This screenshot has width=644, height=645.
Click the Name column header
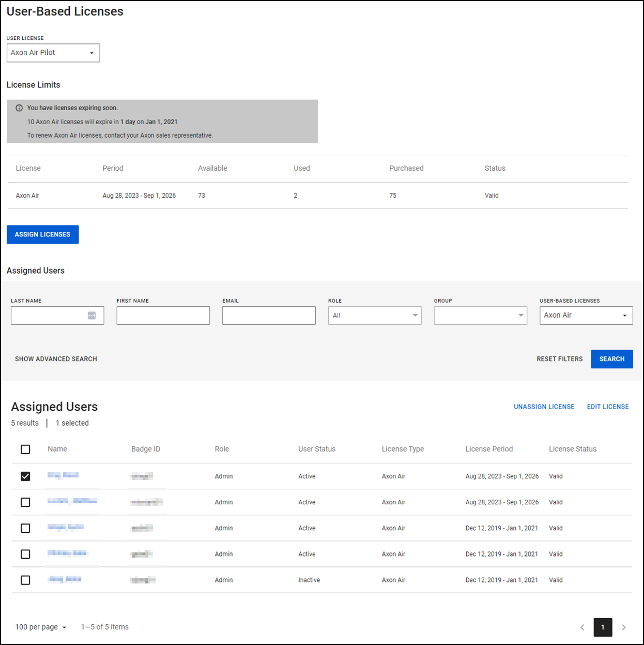pyautogui.click(x=57, y=449)
